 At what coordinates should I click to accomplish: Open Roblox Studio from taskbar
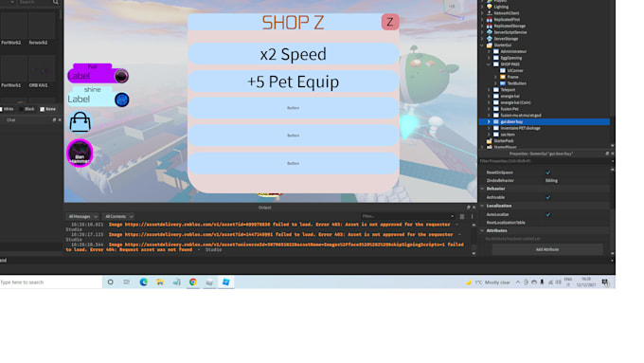click(x=225, y=282)
